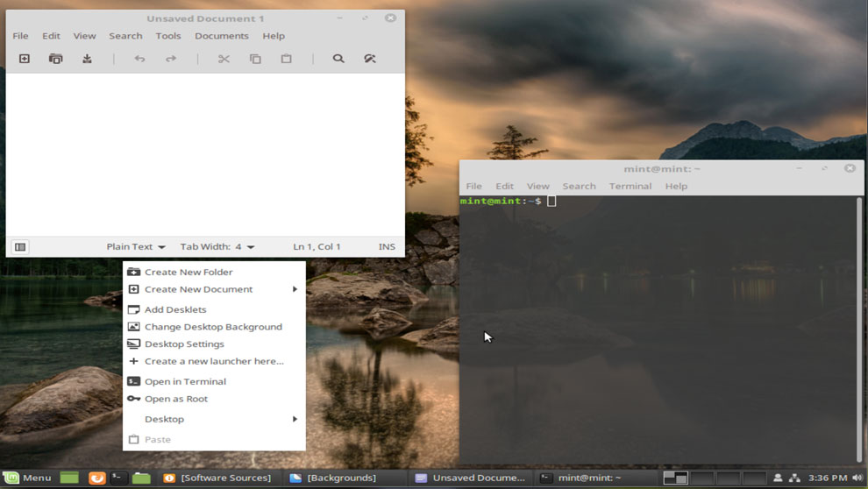Open Plain Text language dropdown
Screen dimensions: 868x489
pos(136,247)
